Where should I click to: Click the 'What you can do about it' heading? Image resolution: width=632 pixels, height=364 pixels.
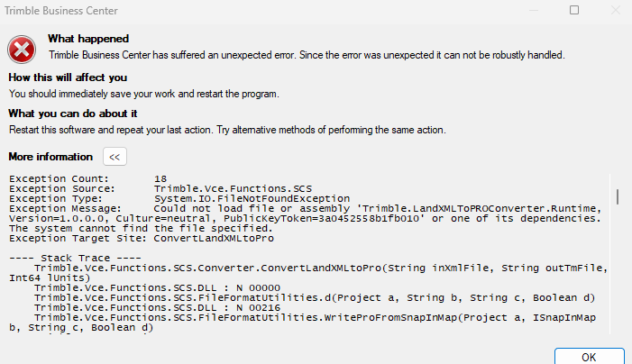point(72,114)
